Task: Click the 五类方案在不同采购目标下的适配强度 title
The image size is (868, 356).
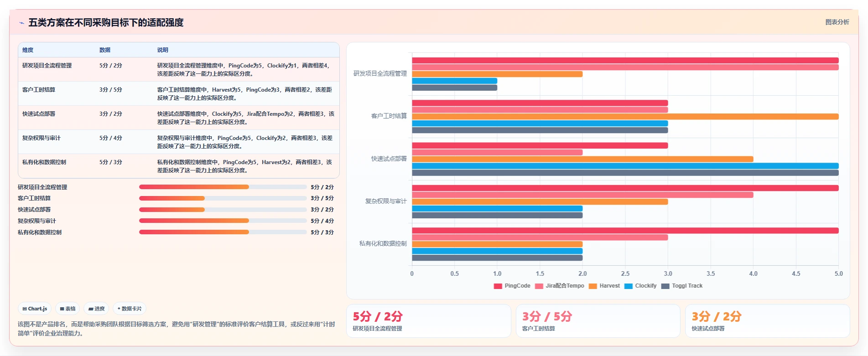Action: pyautogui.click(x=106, y=23)
